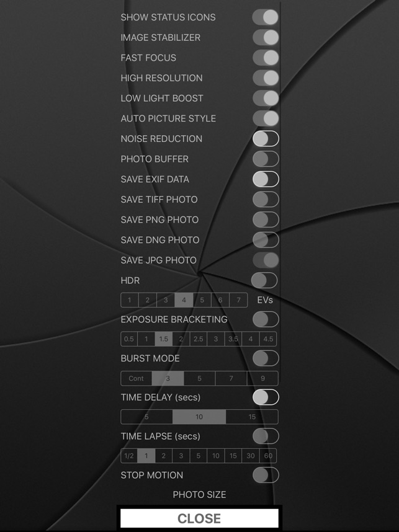Turn on Photo Buffer
399x532 pixels.
(x=266, y=159)
